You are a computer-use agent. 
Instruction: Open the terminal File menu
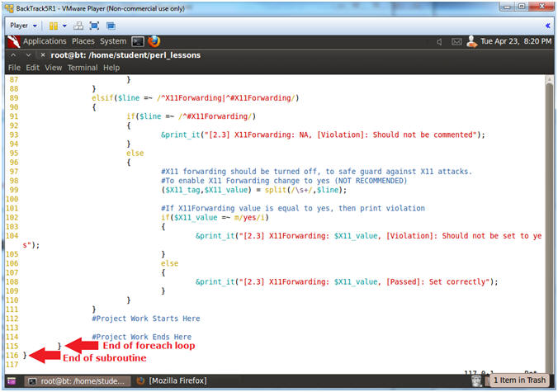pyautogui.click(x=14, y=68)
